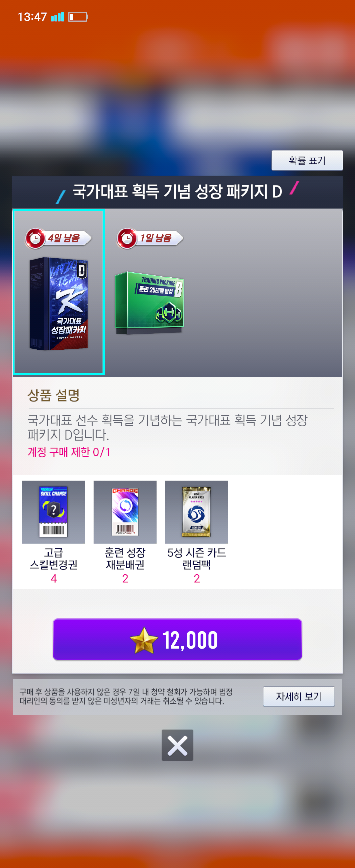Viewport: 355px width, 868px height.
Task: Buy the package for 12,000 stars
Action: [177, 639]
